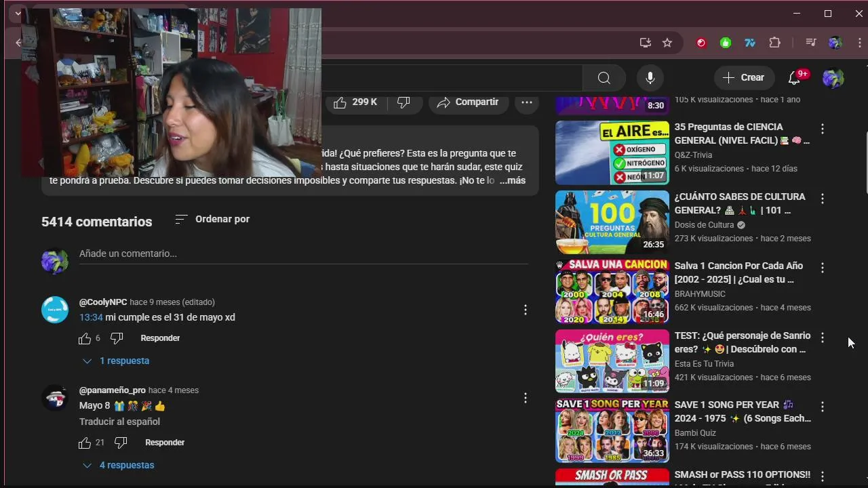This screenshot has height=488, width=868.
Task: Open options for SAVE 1 SONG PER YEAR
Action: click(822, 407)
